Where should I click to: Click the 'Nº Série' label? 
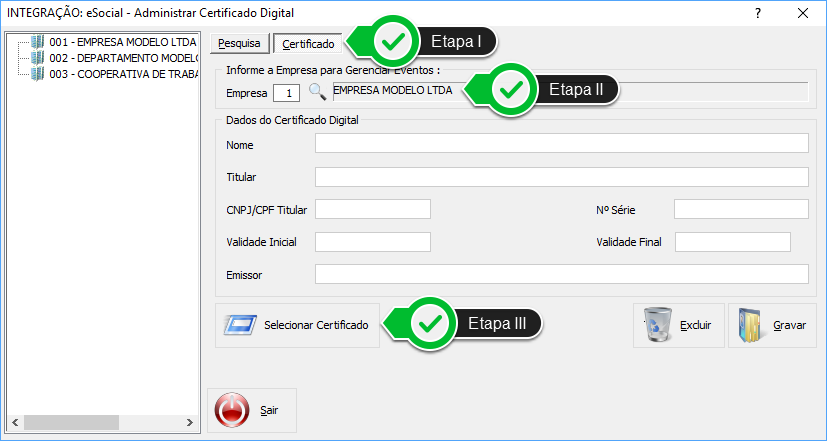616,210
